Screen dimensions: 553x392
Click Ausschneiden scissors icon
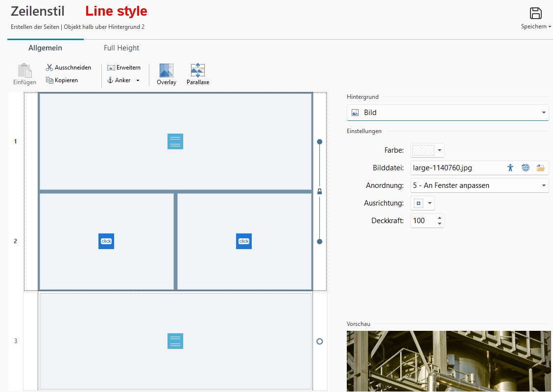click(49, 68)
